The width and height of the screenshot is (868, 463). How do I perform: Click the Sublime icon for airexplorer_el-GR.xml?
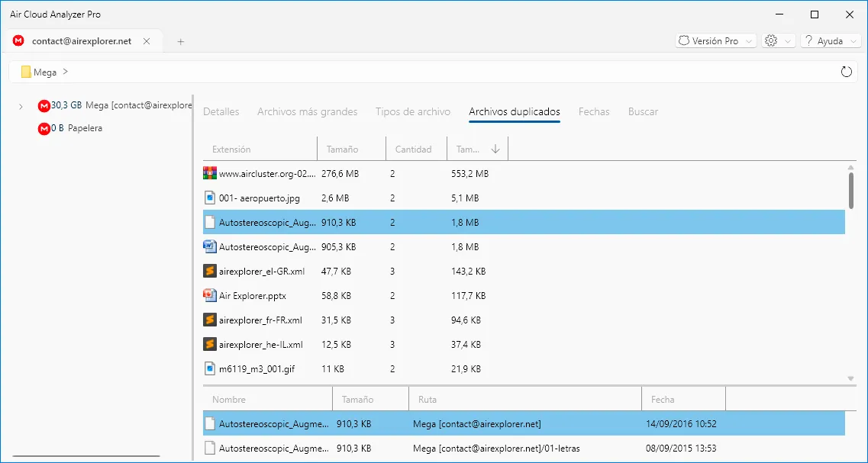[x=209, y=271]
